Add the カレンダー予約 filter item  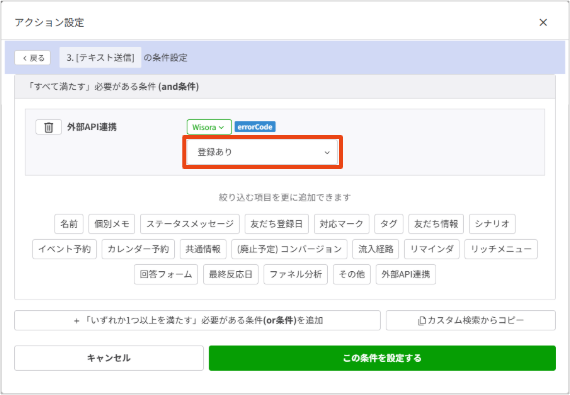[x=138, y=249]
